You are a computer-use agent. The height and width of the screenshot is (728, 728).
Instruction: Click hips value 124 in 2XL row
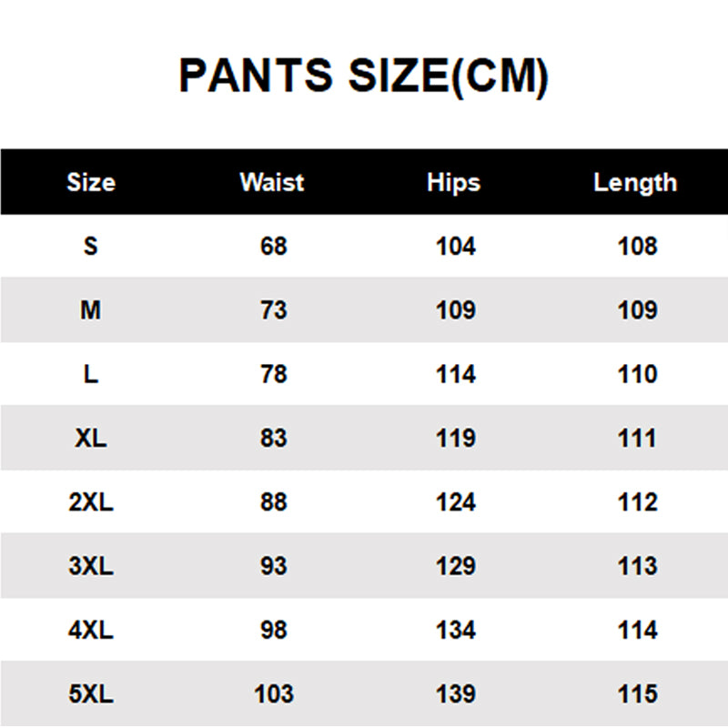coord(456,502)
